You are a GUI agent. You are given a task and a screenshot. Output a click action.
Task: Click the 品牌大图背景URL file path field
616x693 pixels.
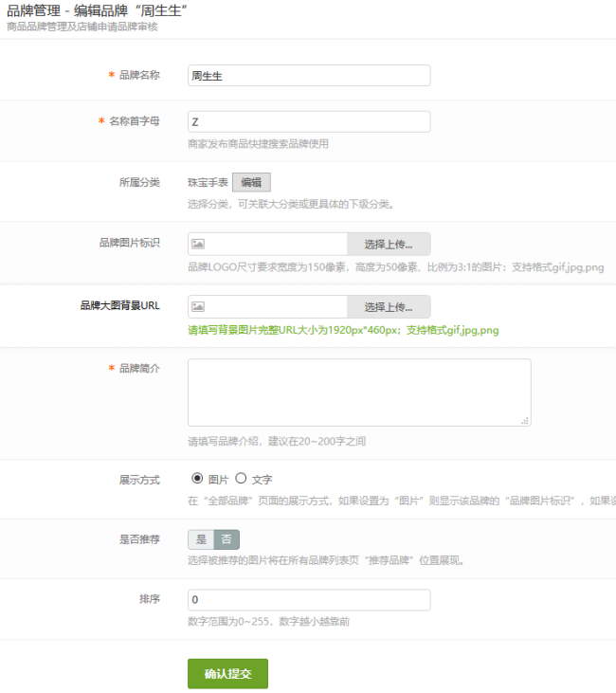pos(267,307)
